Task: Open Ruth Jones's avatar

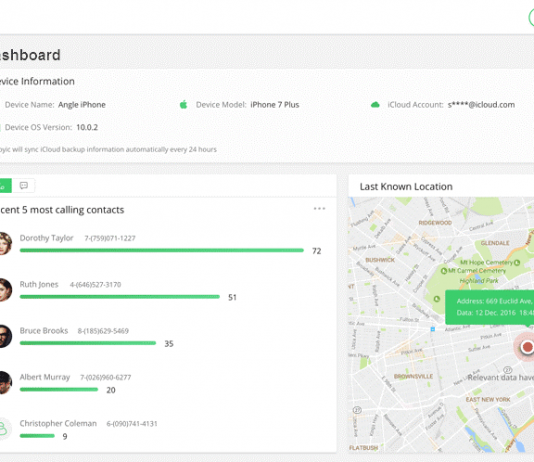Action: (5, 290)
